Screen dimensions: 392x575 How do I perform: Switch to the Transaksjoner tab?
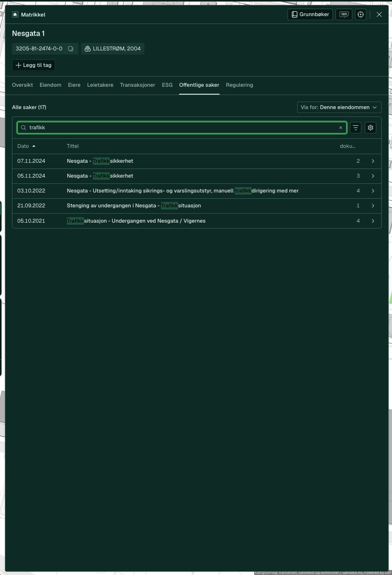tap(137, 85)
